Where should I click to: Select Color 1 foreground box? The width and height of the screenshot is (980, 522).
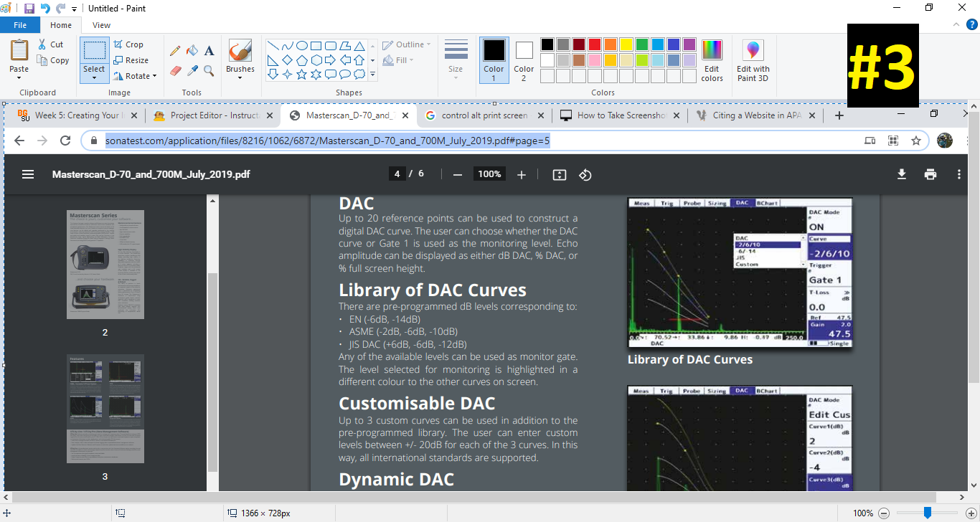[494, 60]
